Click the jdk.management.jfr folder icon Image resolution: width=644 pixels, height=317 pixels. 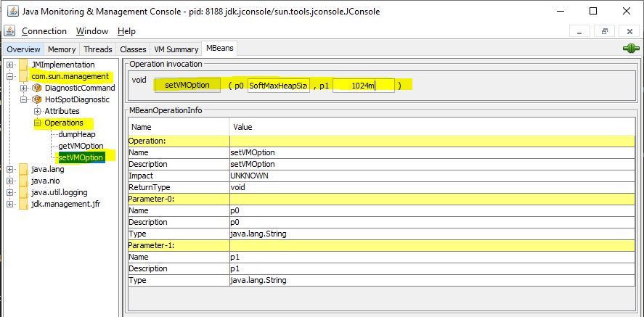coord(23,204)
